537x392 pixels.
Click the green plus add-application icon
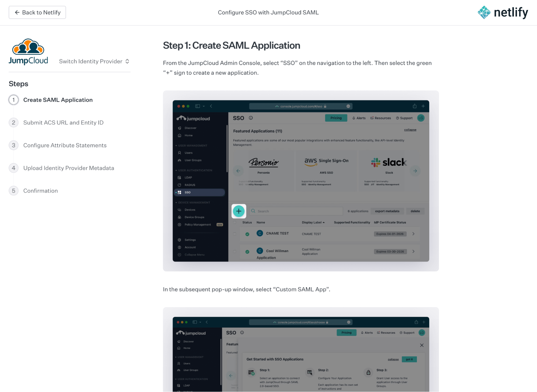coord(239,211)
